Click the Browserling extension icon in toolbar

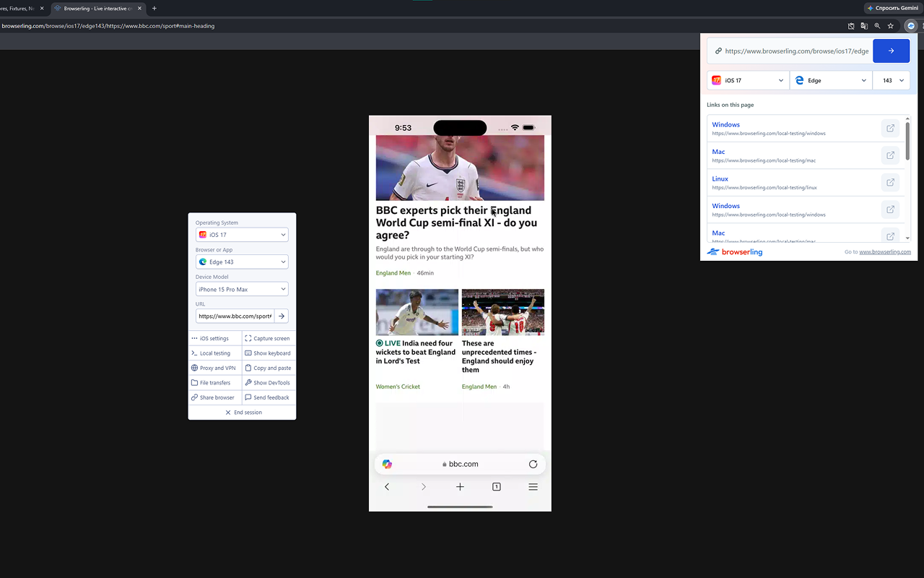pyautogui.click(x=911, y=26)
